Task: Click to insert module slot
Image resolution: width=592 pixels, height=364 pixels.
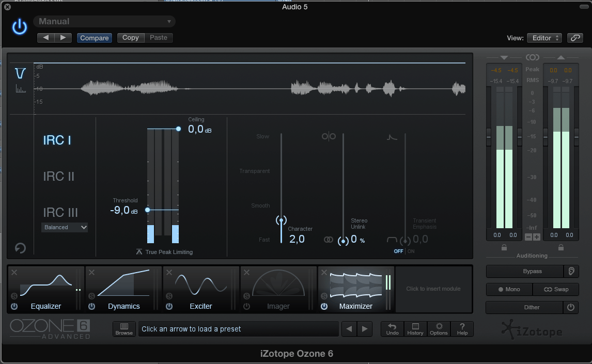Action: click(433, 289)
